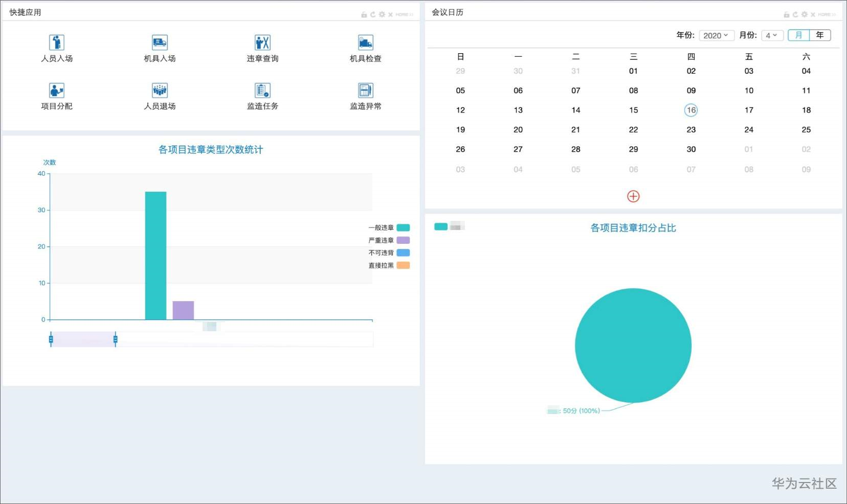Click the right handle of chart zoom slider
Screen dimensions: 847x504
(115, 339)
